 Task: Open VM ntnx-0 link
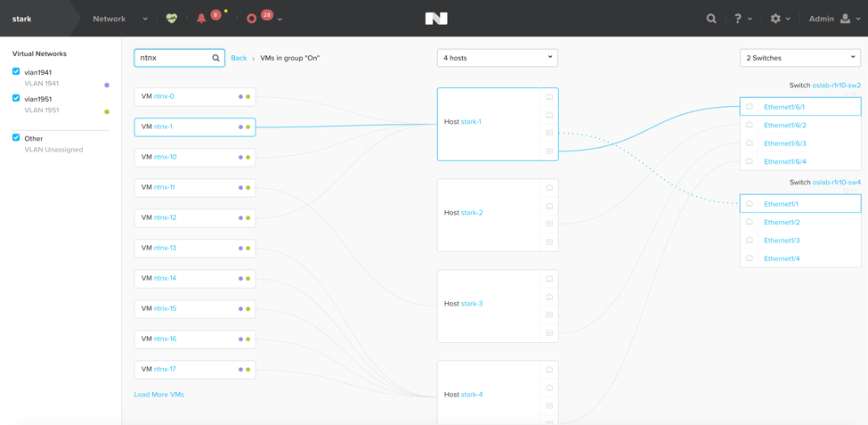click(x=164, y=96)
